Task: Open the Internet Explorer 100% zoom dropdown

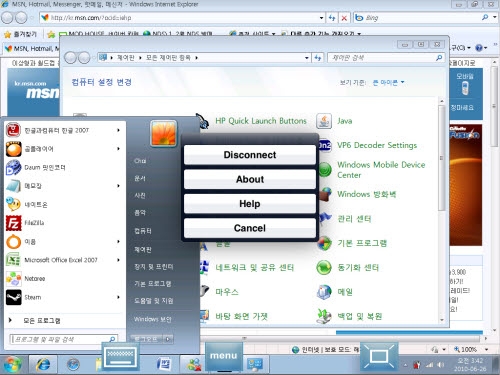Action: coord(486,349)
